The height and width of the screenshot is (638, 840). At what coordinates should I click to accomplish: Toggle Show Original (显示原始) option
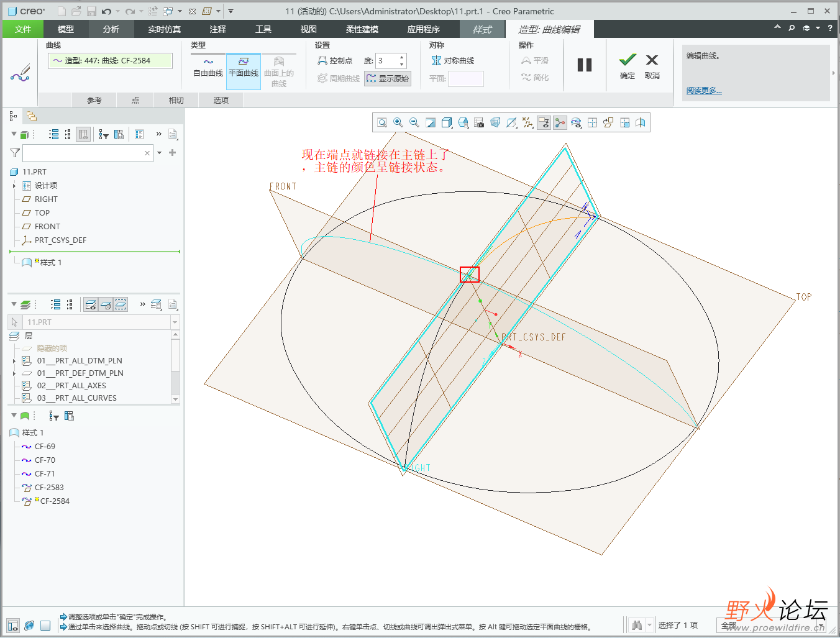pos(388,79)
